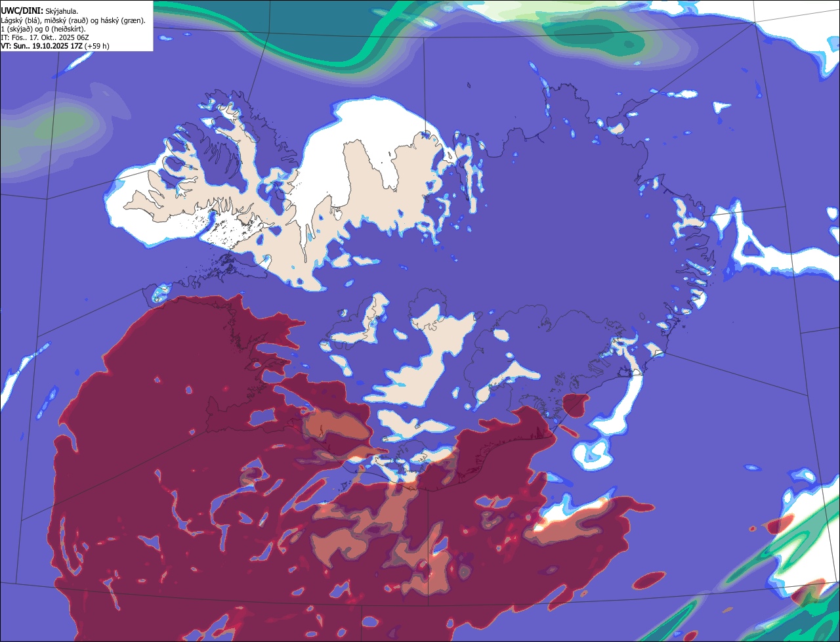Screen dimensions: 840x642
Task: Click the 'Lágský (blá), miðský (rauð)' legend line
Action: (73, 20)
